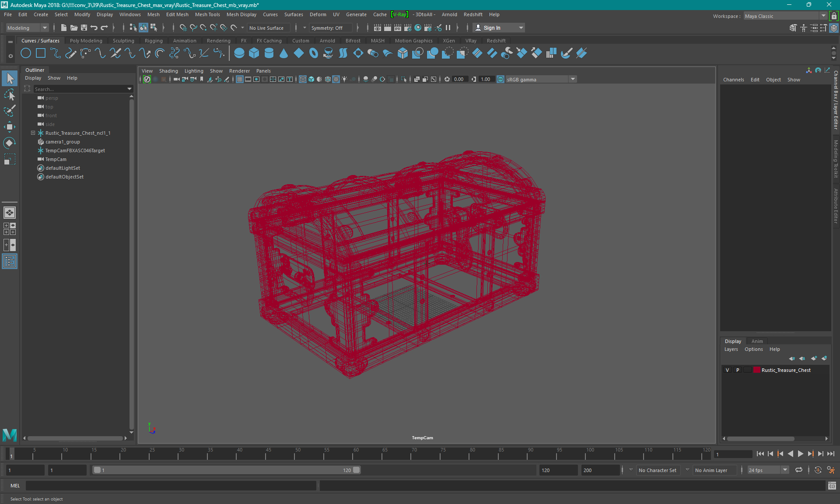The height and width of the screenshot is (504, 840).
Task: Click the playback range slider bar
Action: click(x=227, y=470)
